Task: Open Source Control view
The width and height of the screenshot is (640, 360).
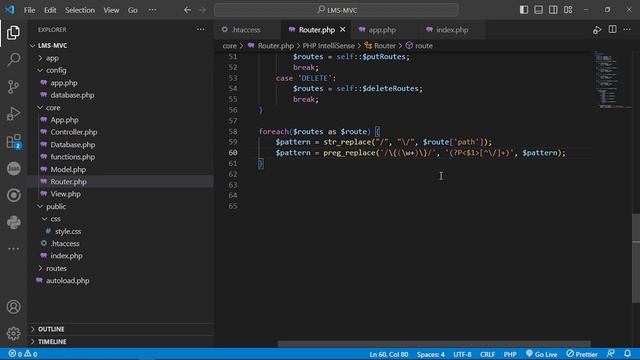Action: [x=13, y=87]
